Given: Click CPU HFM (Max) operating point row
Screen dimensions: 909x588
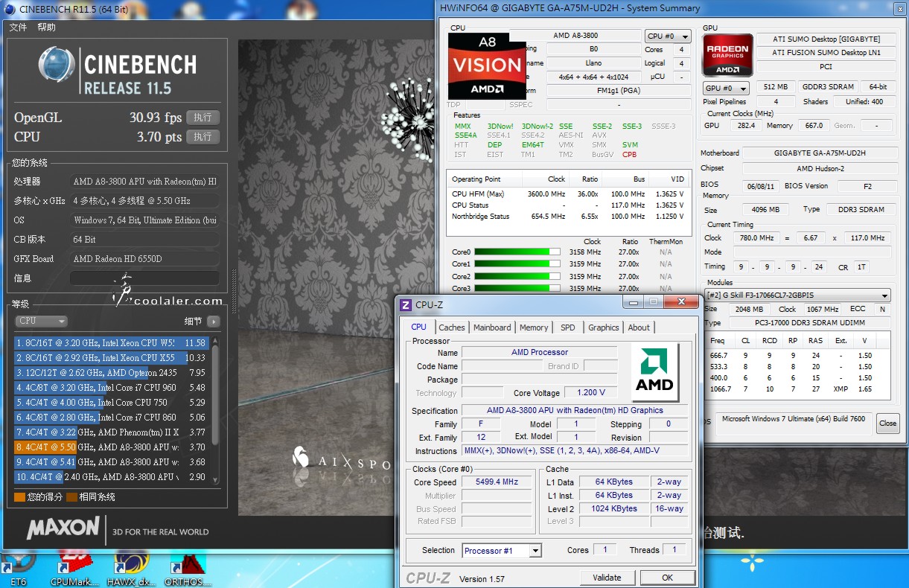Looking at the screenshot, I should click(570, 194).
